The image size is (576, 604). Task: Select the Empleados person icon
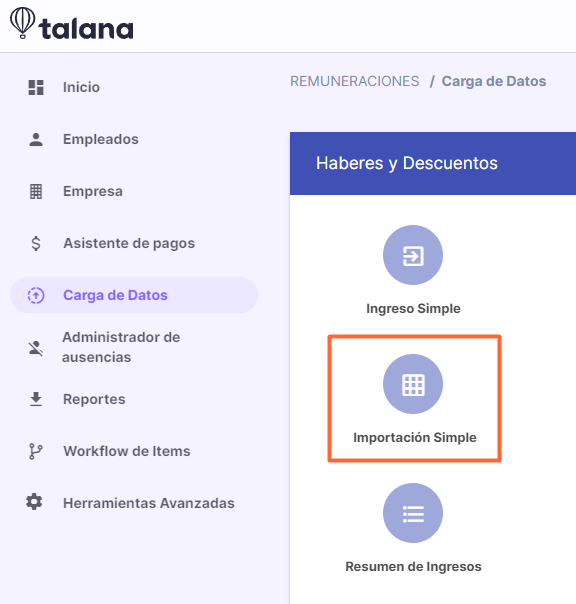pyautogui.click(x=36, y=139)
